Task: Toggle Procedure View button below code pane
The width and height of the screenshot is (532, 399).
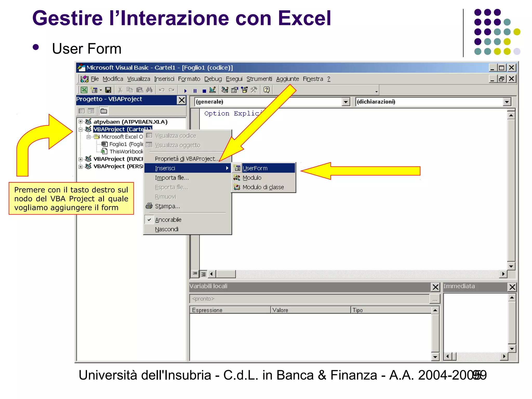Action: (x=195, y=274)
